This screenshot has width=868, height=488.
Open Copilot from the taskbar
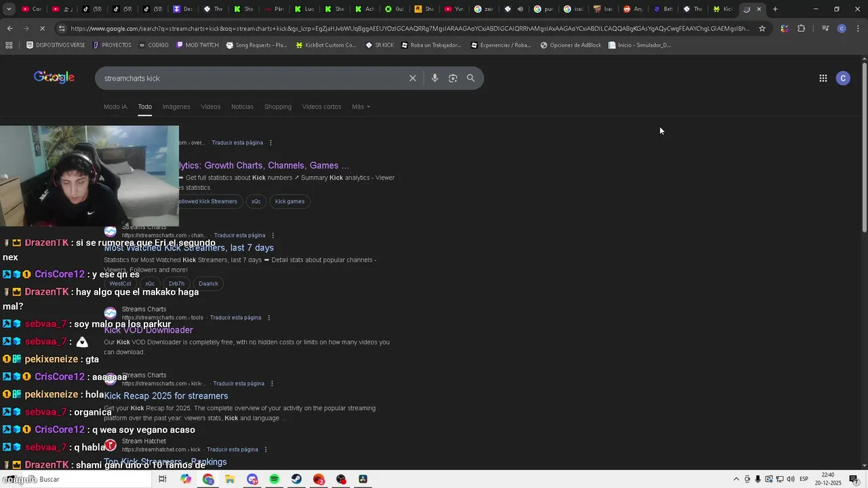click(x=186, y=479)
